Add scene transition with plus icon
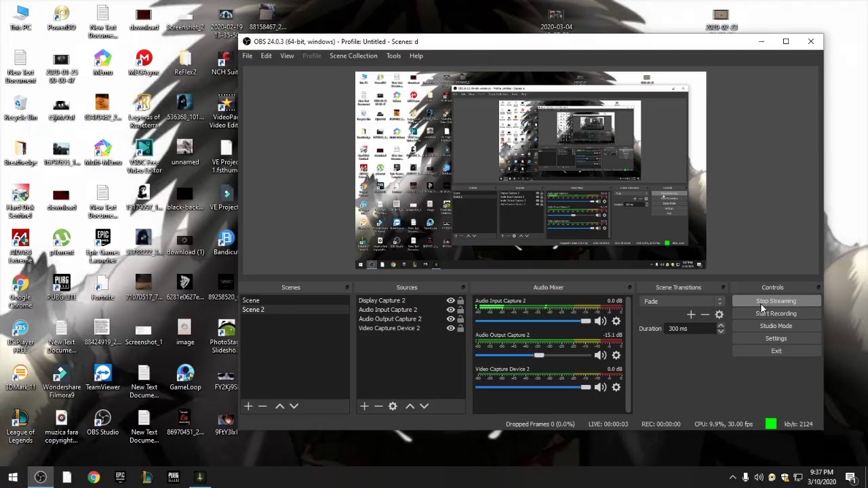The width and height of the screenshot is (868, 488). 690,314
